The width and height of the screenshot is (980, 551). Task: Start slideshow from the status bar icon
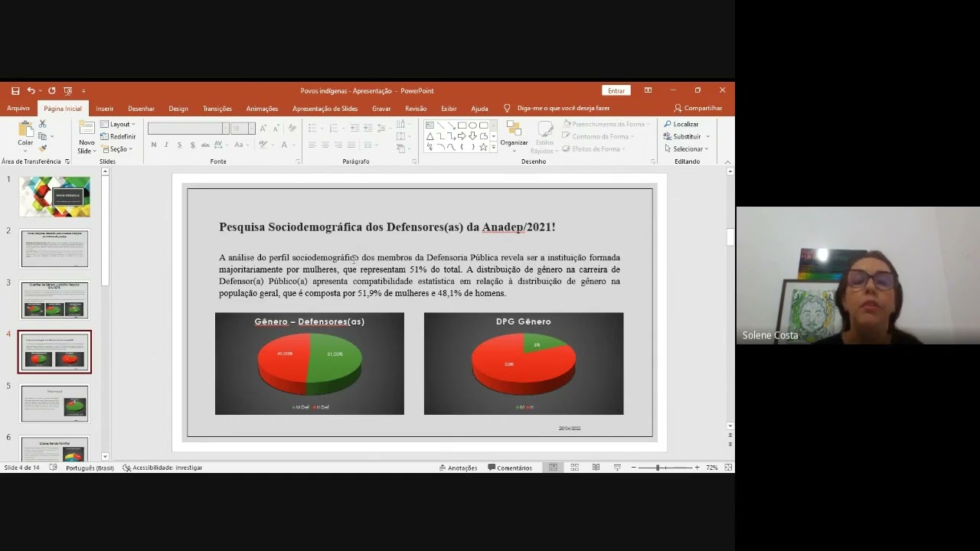[617, 468]
